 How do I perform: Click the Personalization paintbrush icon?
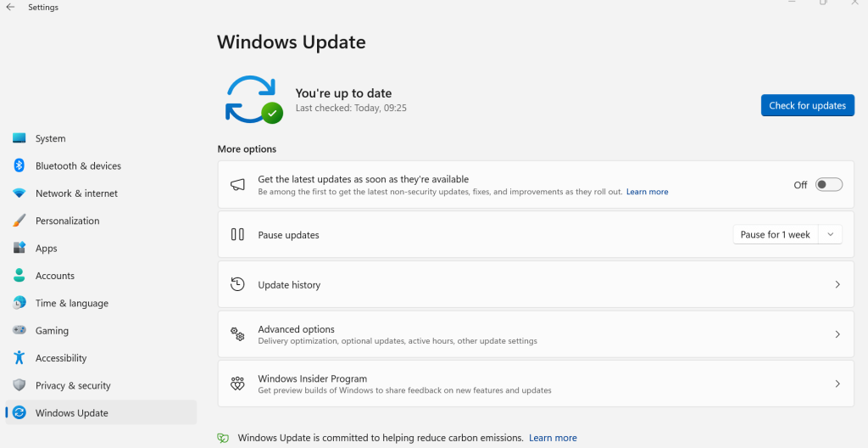click(19, 221)
